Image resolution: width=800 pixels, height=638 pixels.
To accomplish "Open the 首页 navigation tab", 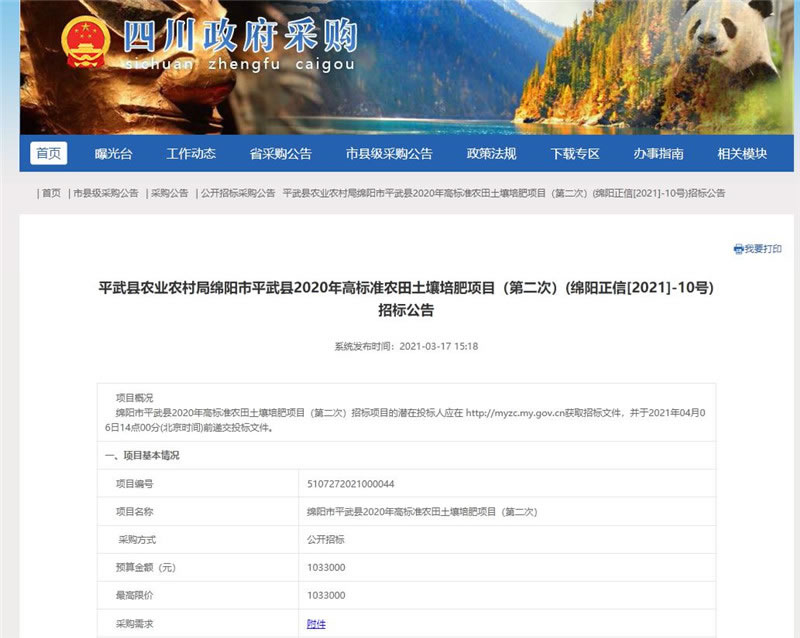I will coord(48,154).
